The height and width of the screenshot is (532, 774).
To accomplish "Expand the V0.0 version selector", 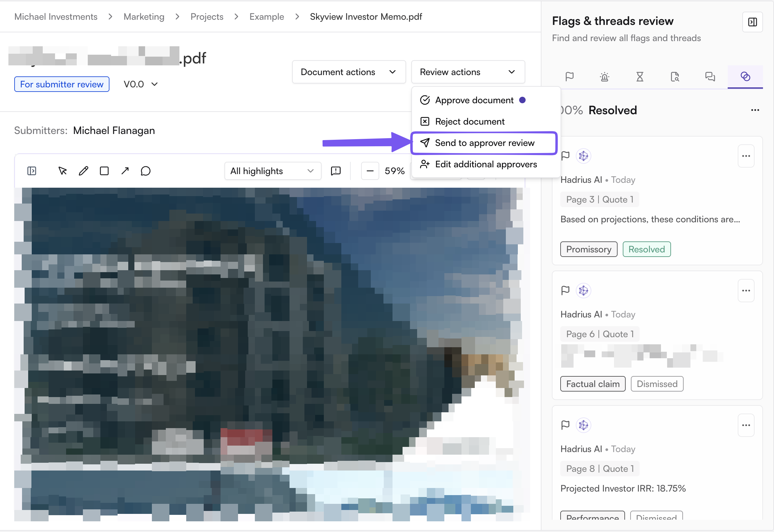I will coord(141,84).
